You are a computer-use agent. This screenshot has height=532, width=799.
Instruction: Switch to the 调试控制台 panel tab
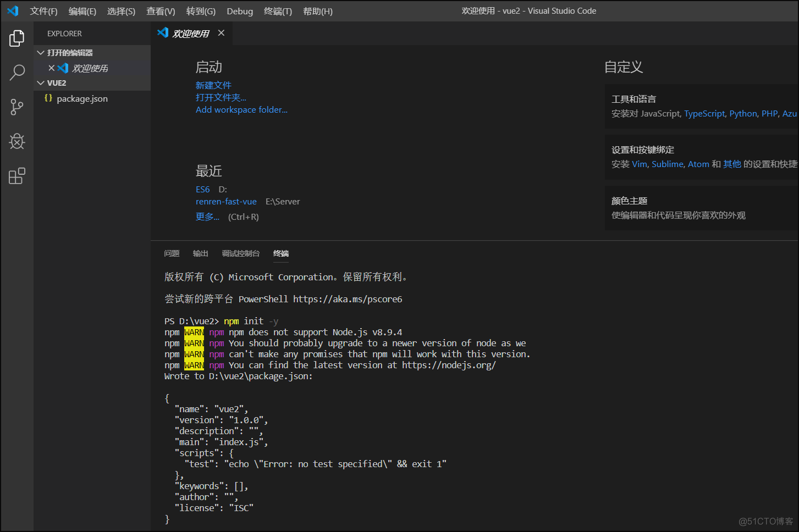point(240,253)
